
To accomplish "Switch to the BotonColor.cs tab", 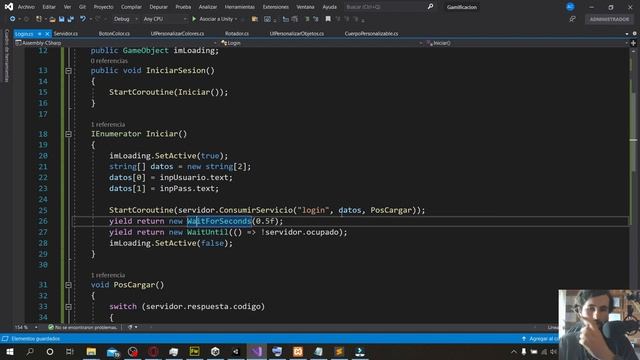I will tap(114, 33).
